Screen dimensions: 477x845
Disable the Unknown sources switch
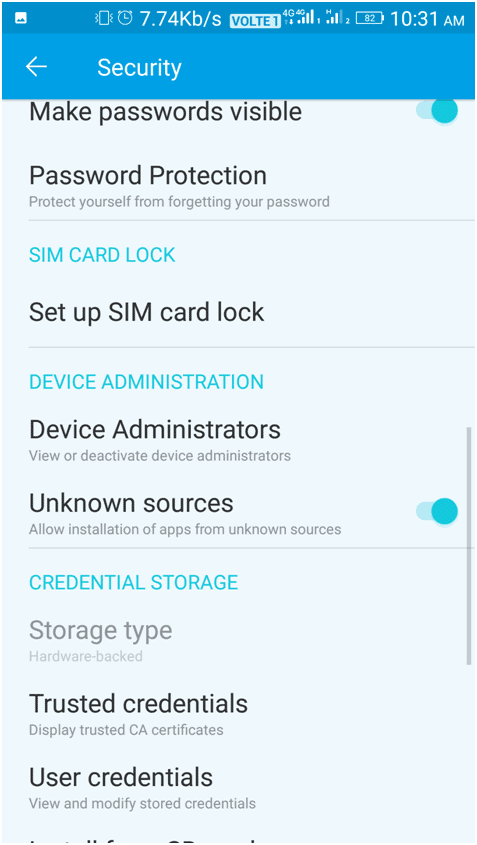(x=437, y=511)
